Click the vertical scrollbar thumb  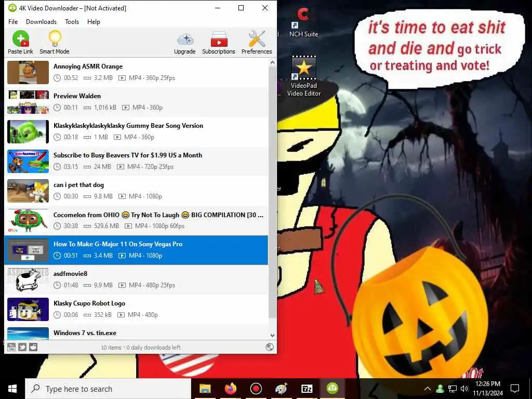click(x=272, y=192)
